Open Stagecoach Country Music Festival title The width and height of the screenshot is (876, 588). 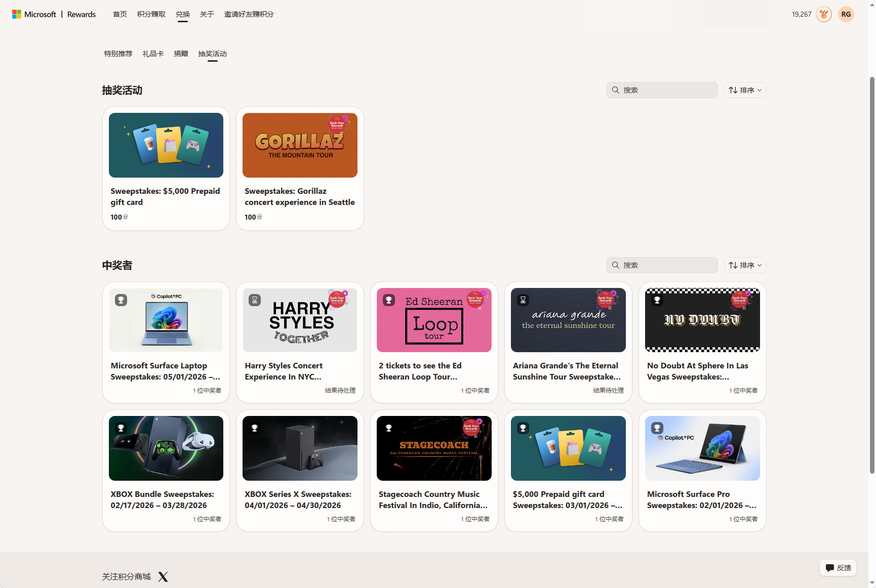(x=433, y=500)
